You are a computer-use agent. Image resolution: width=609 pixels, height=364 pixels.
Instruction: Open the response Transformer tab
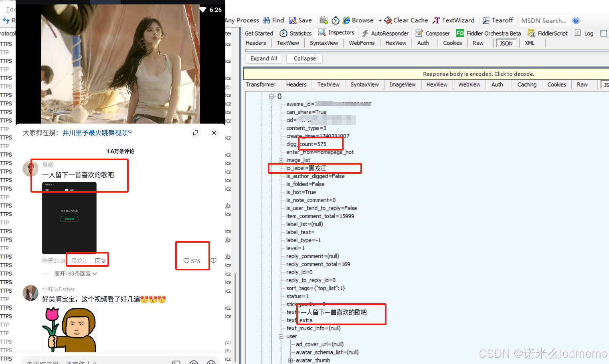pyautogui.click(x=261, y=84)
